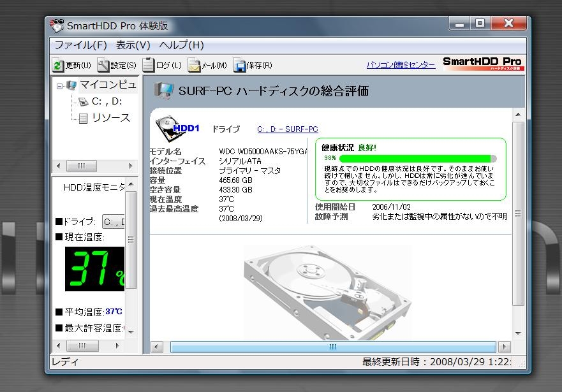Viewport: 562px width, 392px height.
Task: Open the 表示(V) menu
Action: pos(133,45)
